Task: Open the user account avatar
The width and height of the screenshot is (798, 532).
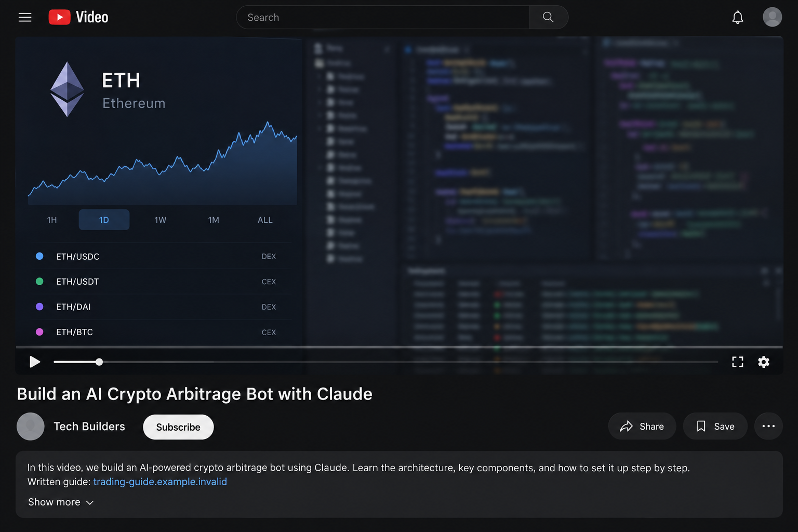Action: pos(772,17)
